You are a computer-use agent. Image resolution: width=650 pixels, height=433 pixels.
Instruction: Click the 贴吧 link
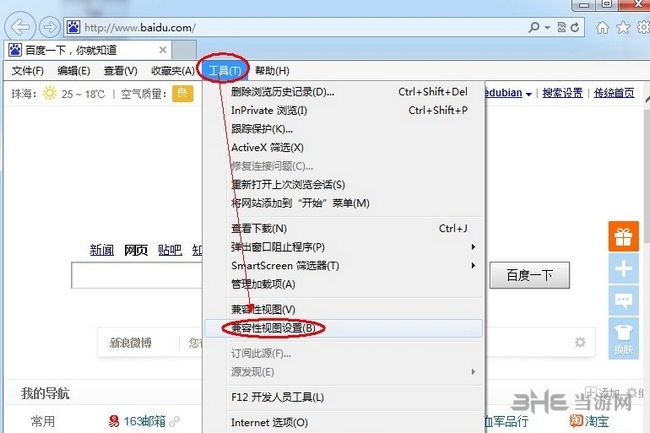point(170,250)
